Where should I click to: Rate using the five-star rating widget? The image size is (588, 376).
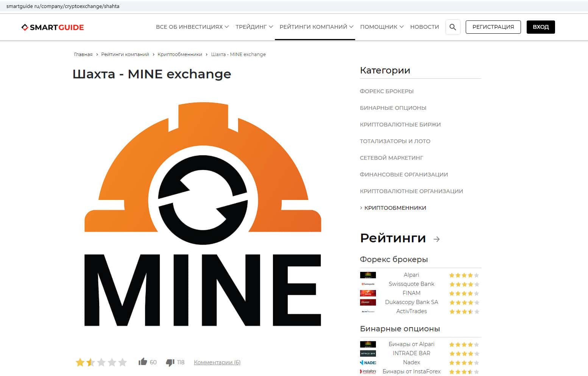tap(101, 362)
